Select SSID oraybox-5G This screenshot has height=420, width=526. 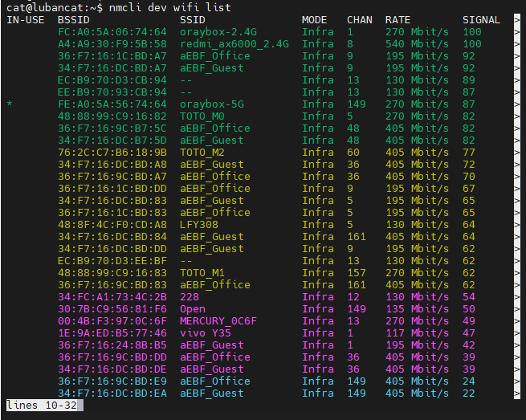(x=212, y=104)
